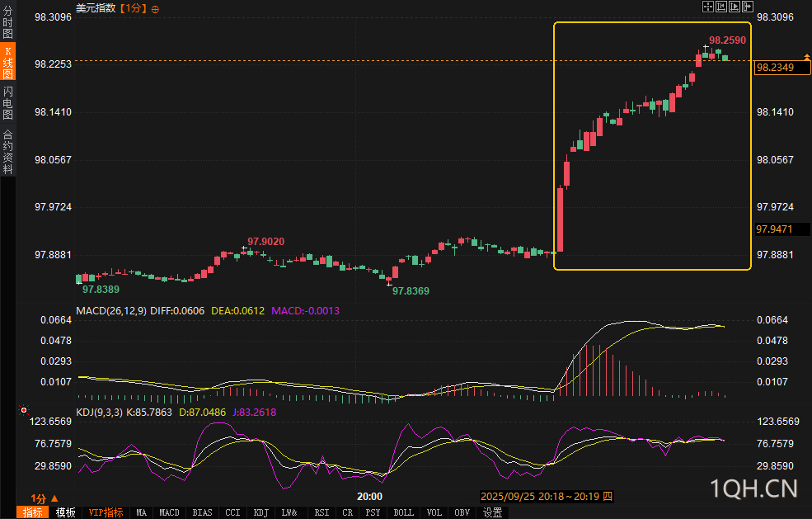Open the 1分 period selector arrow

tap(54, 498)
